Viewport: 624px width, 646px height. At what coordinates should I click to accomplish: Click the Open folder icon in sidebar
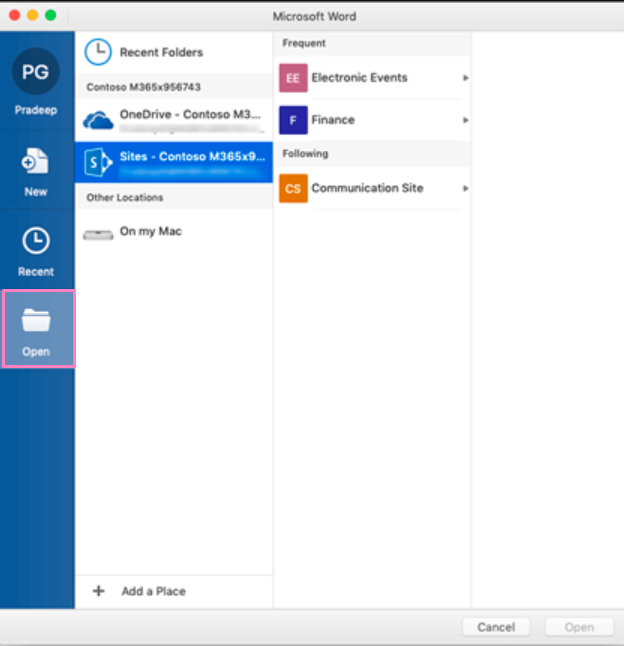(36, 321)
